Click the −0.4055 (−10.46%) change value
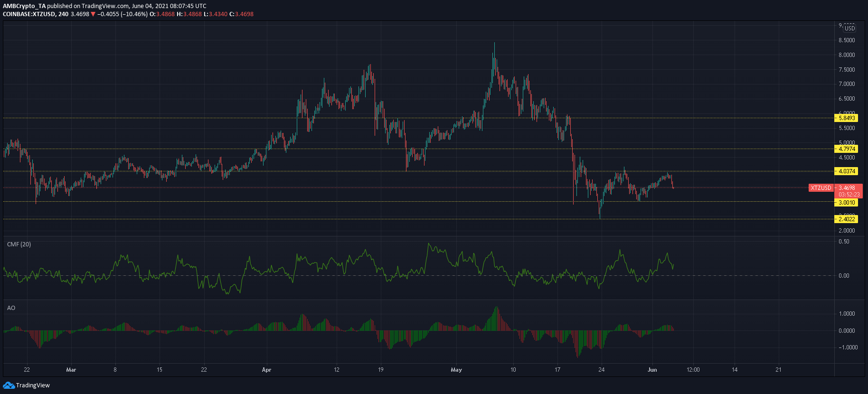 click(x=123, y=14)
